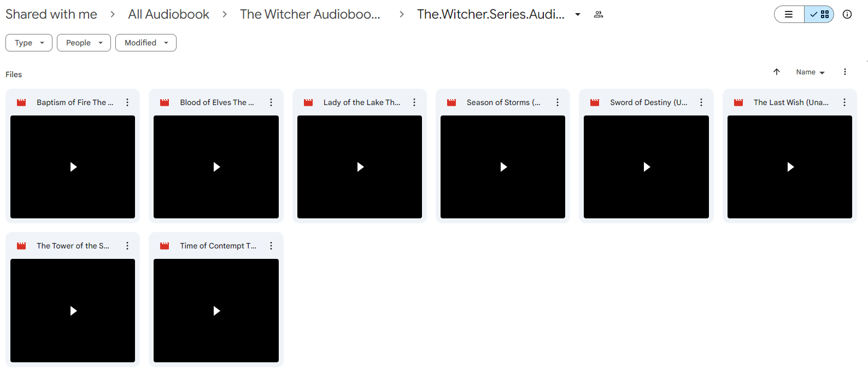Click the video file icon beside Baptism of Fire
This screenshot has height=382, width=868.
pyautogui.click(x=21, y=102)
